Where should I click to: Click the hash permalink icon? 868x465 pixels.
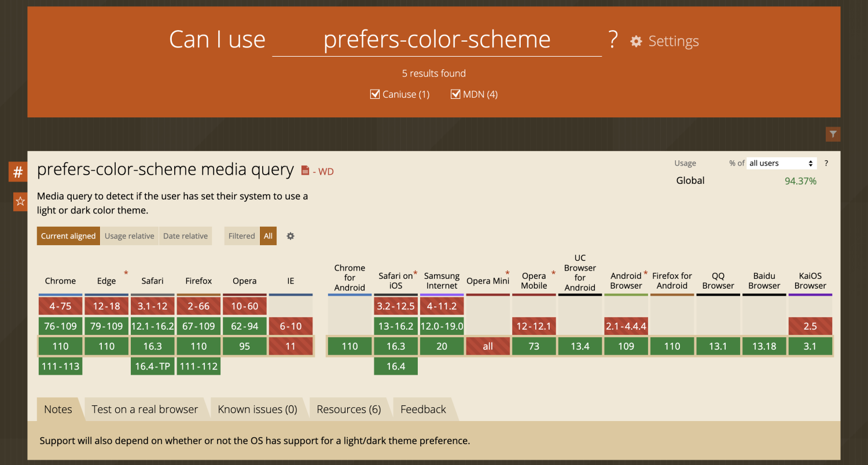pyautogui.click(x=18, y=172)
